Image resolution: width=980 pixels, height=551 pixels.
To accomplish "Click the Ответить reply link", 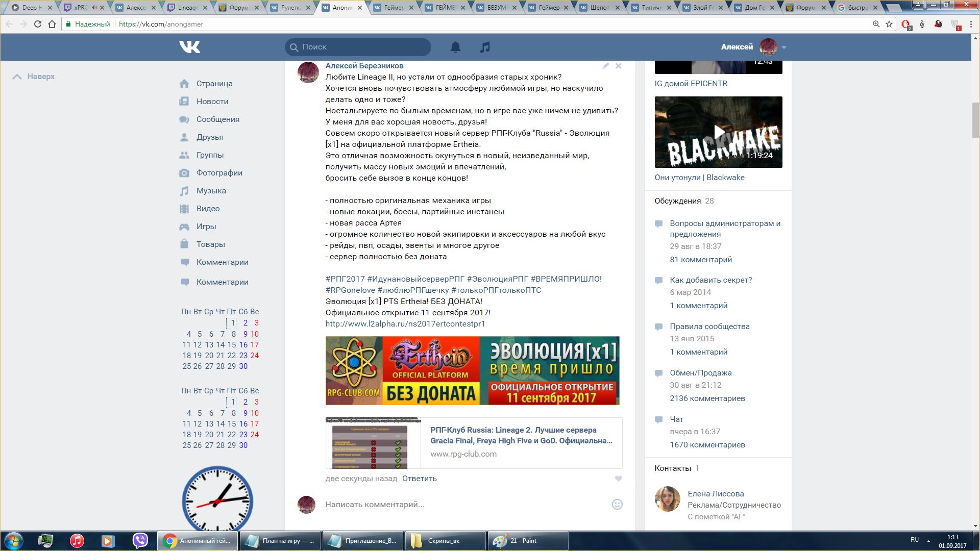I will (420, 479).
